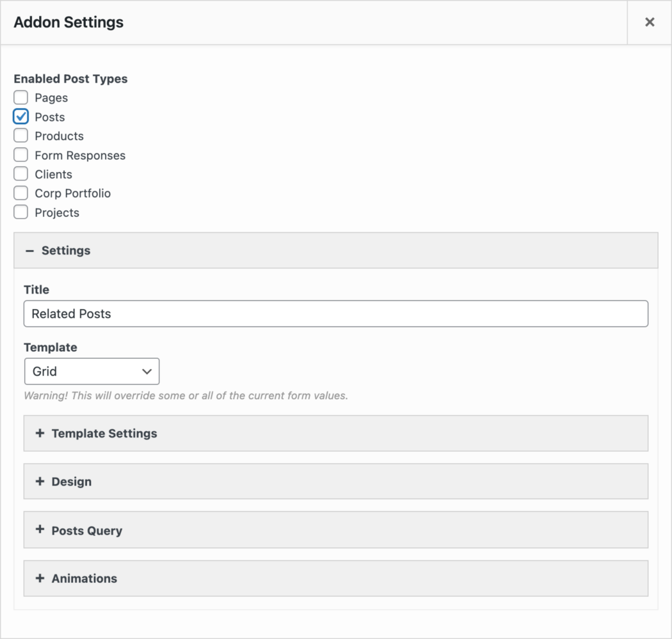Expand the Animations section plus icon
672x639 pixels.
38,578
